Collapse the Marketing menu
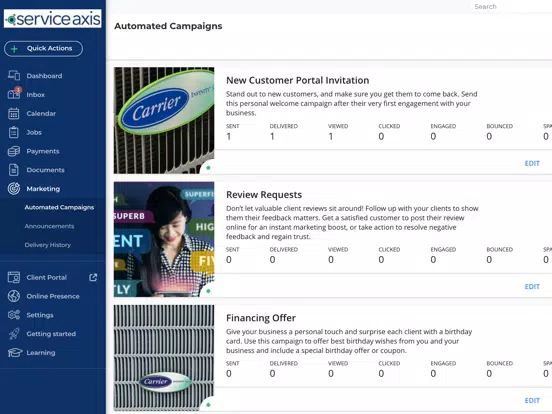The height and width of the screenshot is (414, 552). tap(43, 189)
